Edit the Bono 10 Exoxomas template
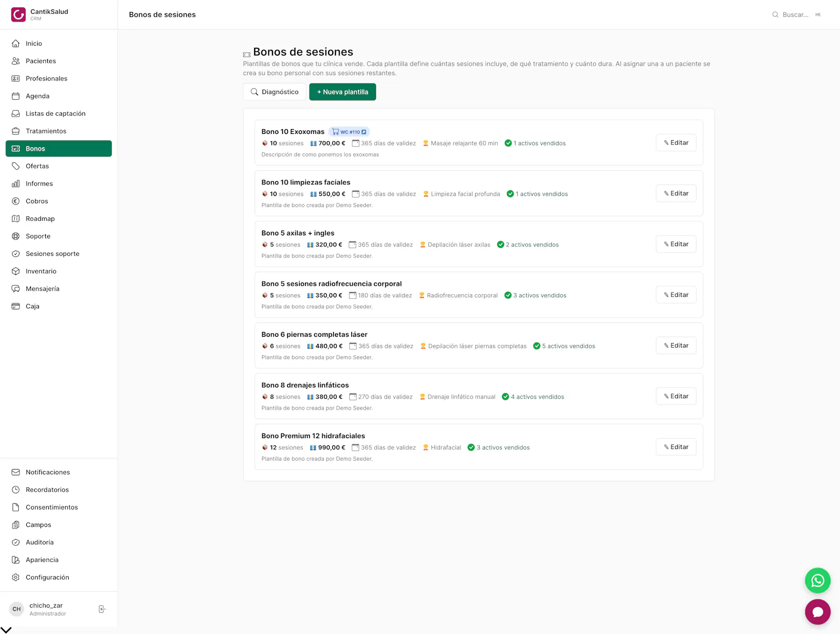This screenshot has width=840, height=634. pos(676,143)
